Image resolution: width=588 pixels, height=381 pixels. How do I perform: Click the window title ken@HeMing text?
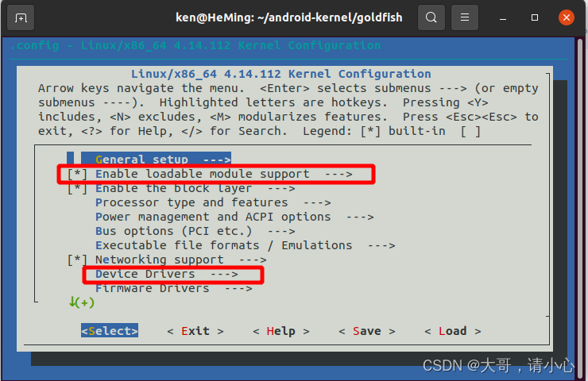point(288,17)
